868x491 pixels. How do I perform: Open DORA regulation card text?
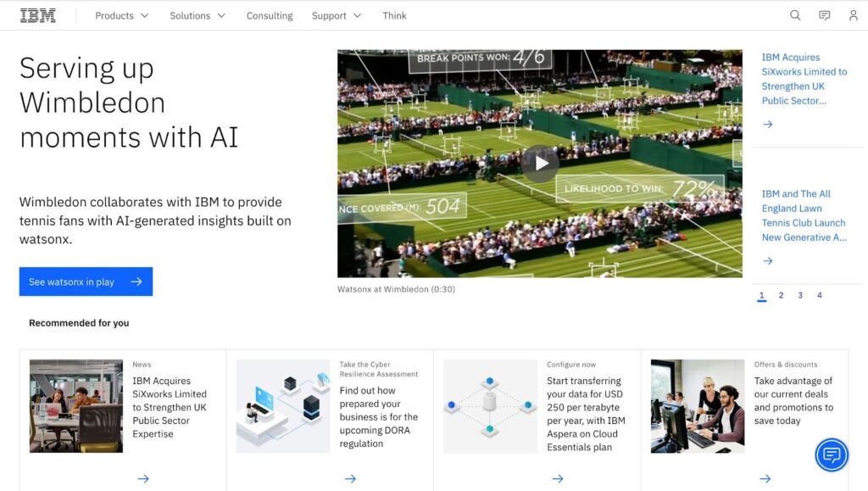coord(379,417)
